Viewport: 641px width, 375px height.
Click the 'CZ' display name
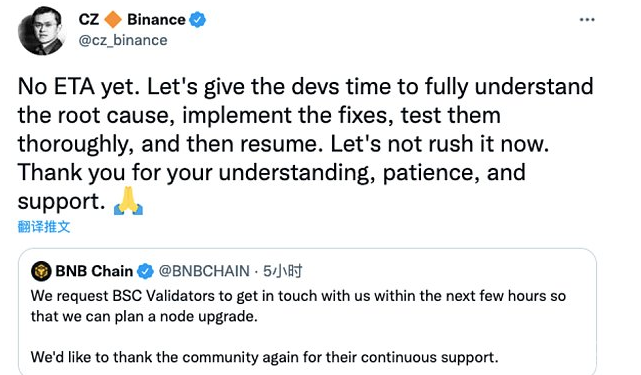(x=89, y=20)
